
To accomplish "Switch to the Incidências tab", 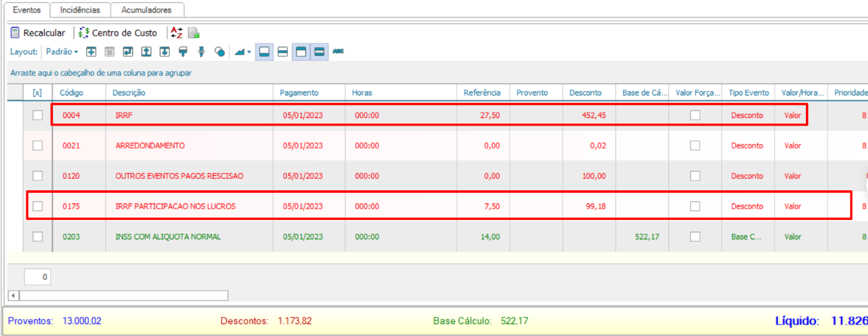I will (80, 10).
